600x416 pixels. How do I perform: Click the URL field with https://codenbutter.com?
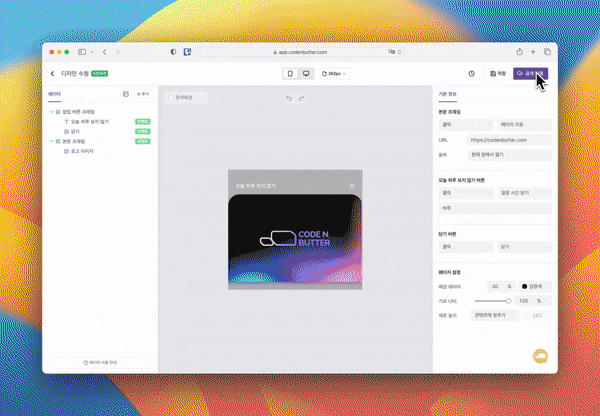point(510,140)
